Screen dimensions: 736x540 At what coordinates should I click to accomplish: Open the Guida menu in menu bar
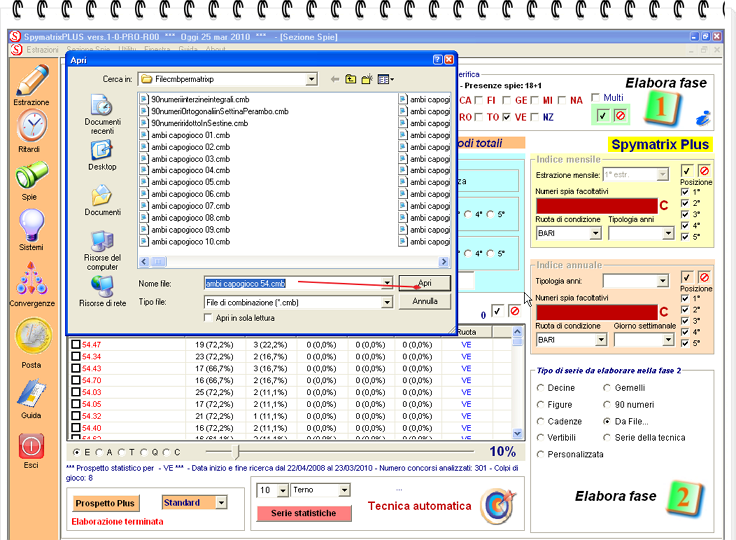(188, 49)
